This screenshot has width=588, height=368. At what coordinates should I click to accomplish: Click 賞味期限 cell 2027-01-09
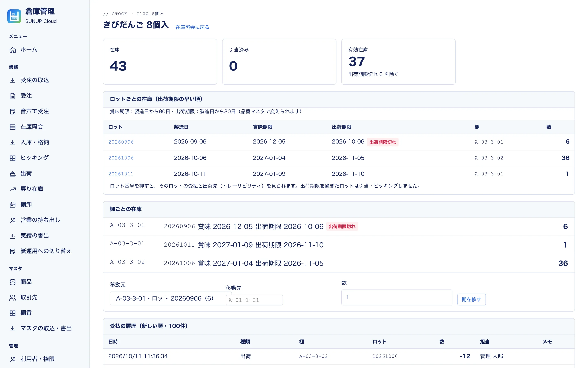(x=269, y=174)
